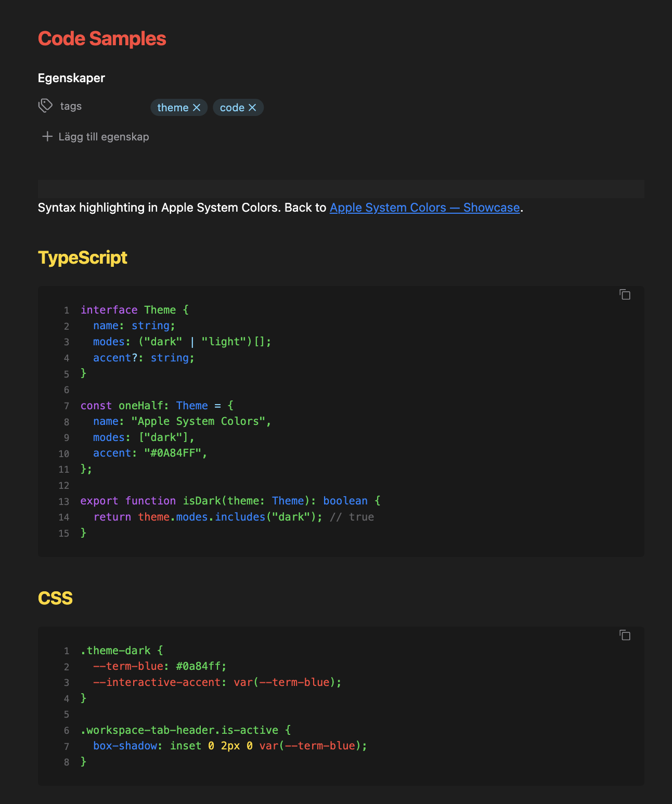Image resolution: width=672 pixels, height=804 pixels.
Task: Click the export function isDark line
Action: tap(230, 501)
